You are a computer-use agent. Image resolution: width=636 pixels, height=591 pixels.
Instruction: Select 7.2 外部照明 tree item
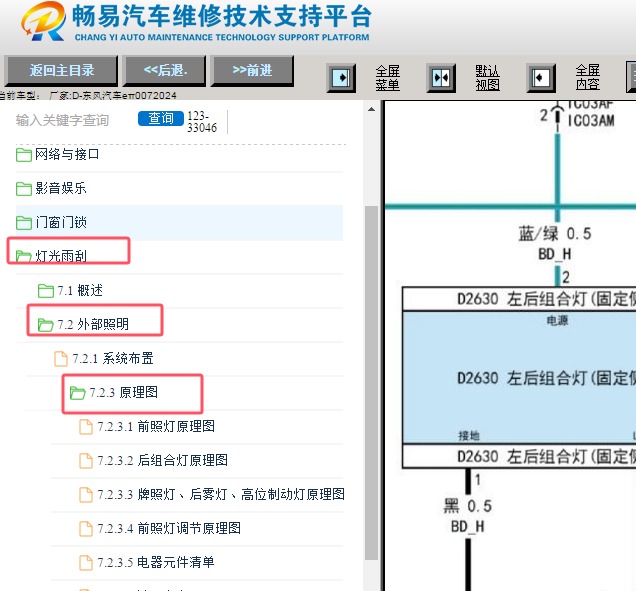93,325
